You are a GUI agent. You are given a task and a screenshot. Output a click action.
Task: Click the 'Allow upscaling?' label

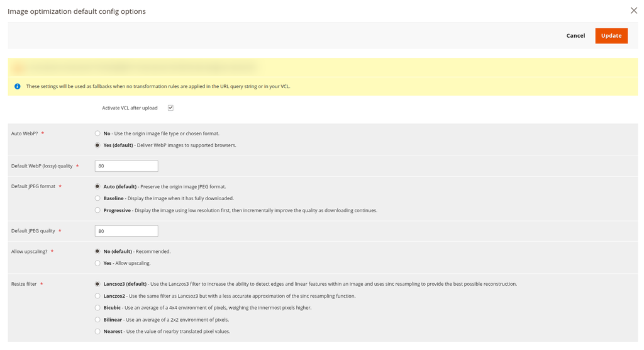[29, 252]
